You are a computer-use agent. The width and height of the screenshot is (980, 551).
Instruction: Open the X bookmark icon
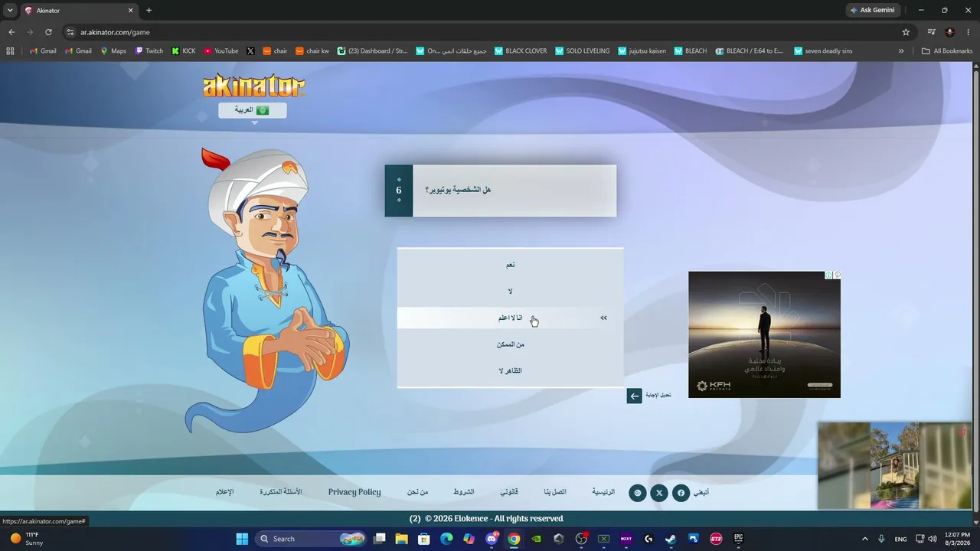[250, 51]
